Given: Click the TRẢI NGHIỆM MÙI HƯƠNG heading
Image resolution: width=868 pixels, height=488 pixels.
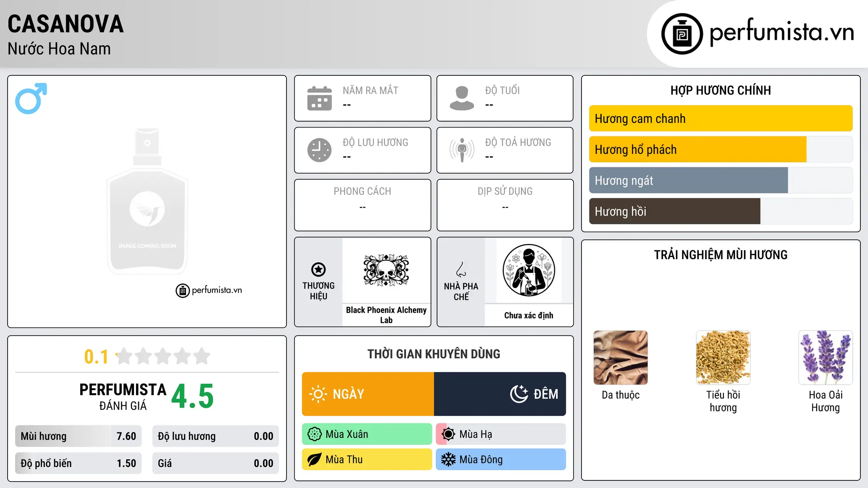Looking at the screenshot, I should [x=721, y=255].
